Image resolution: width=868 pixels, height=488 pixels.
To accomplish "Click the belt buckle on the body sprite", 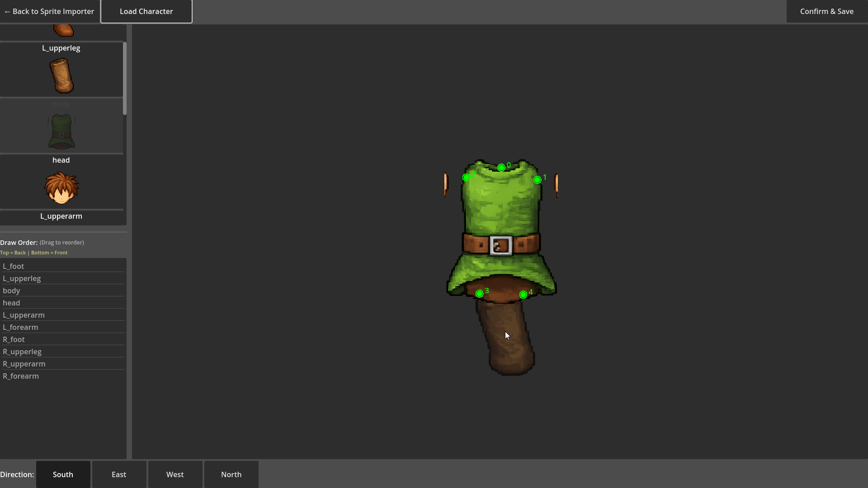I will 500,246.
